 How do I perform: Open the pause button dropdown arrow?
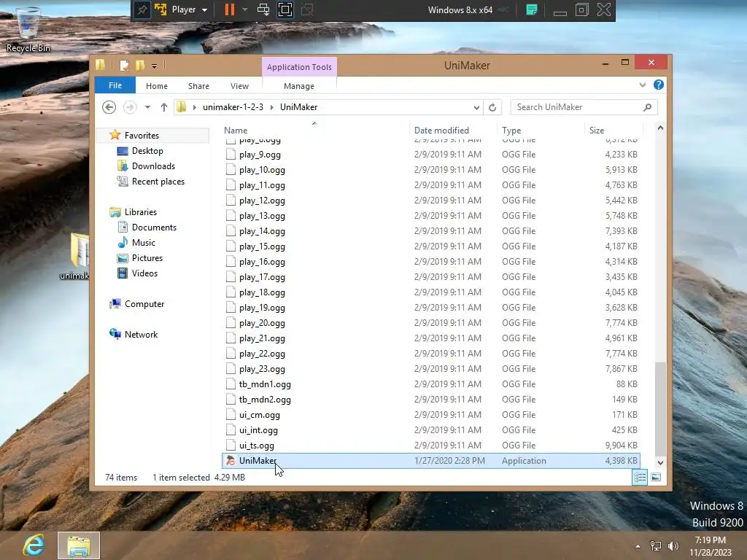click(x=245, y=9)
